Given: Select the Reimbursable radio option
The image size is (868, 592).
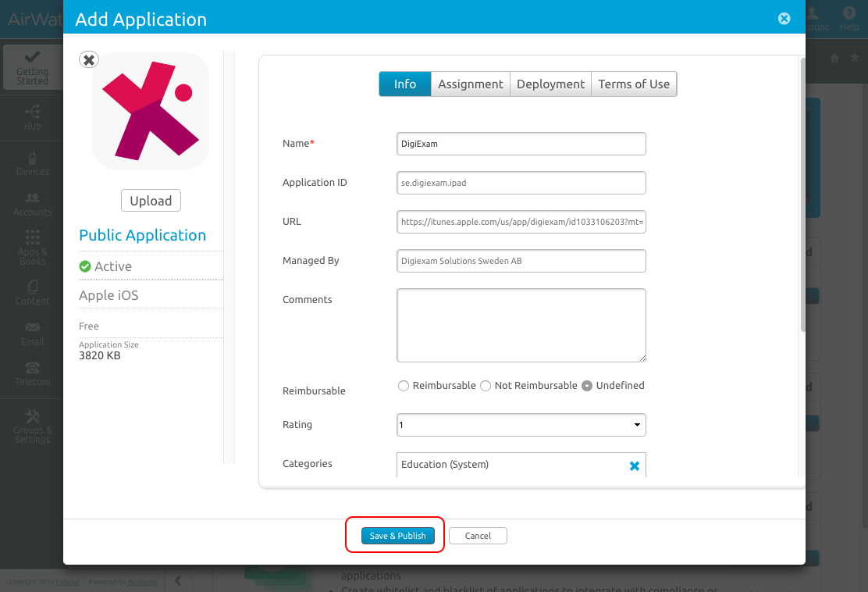Looking at the screenshot, I should pos(404,386).
